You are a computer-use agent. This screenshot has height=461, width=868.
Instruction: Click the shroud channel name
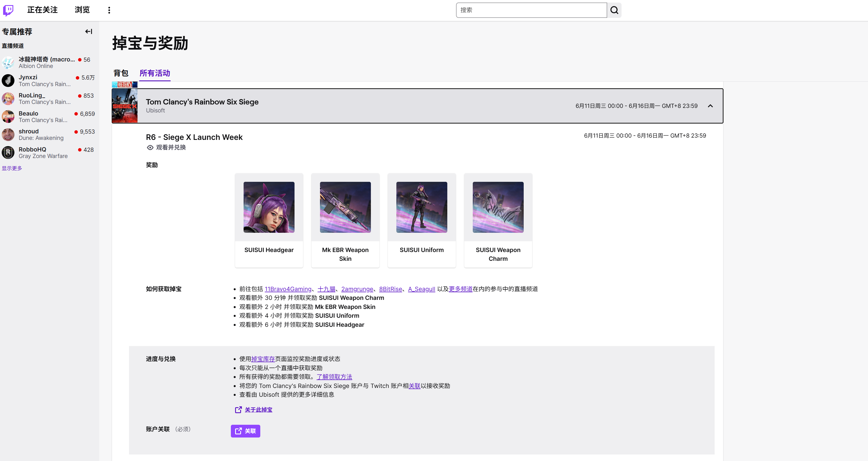click(29, 131)
